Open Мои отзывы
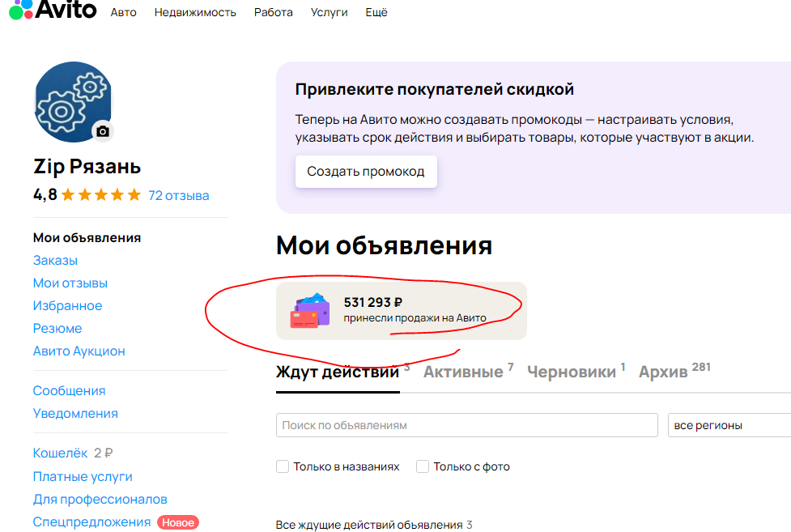This screenshot has width=791, height=532. point(70,283)
